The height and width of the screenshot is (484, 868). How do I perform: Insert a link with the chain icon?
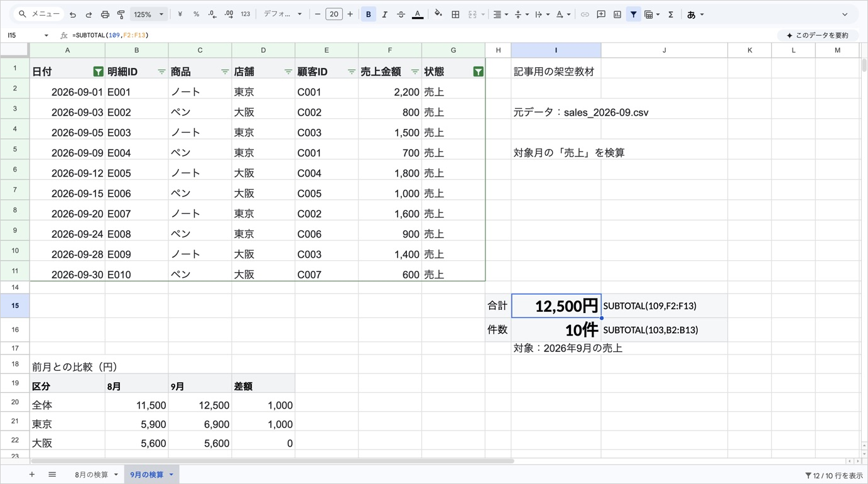tap(585, 14)
